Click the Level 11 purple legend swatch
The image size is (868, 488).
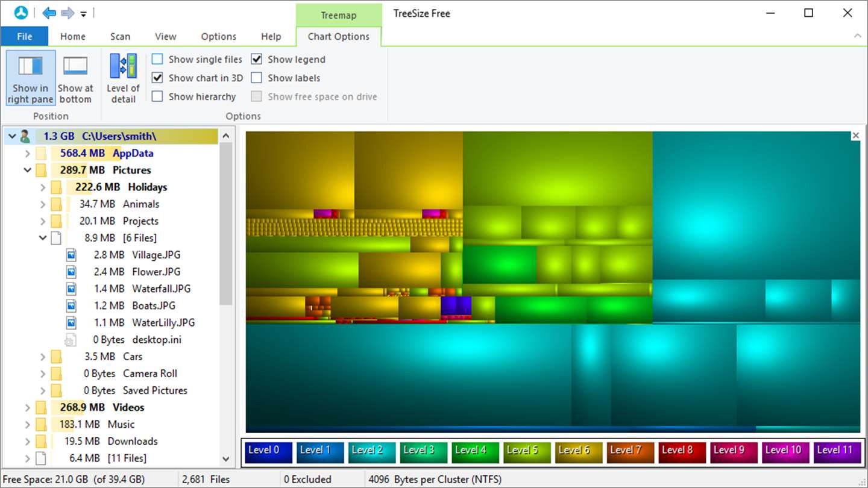838,452
